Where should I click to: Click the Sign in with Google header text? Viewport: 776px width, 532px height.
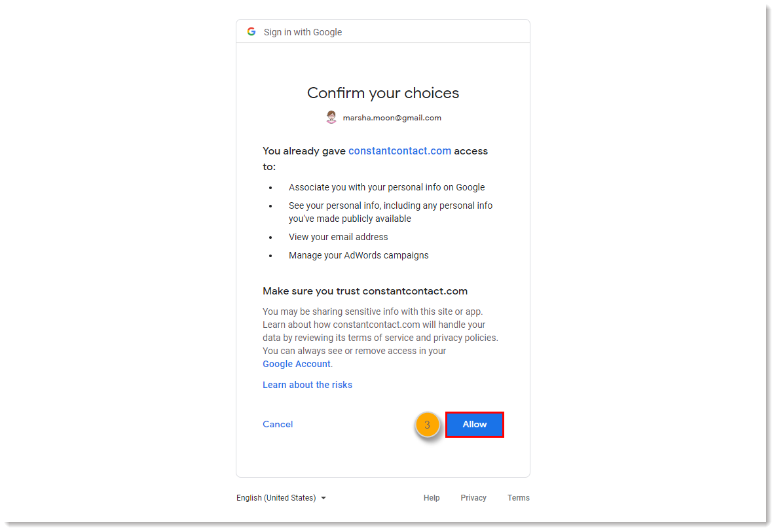[303, 32]
